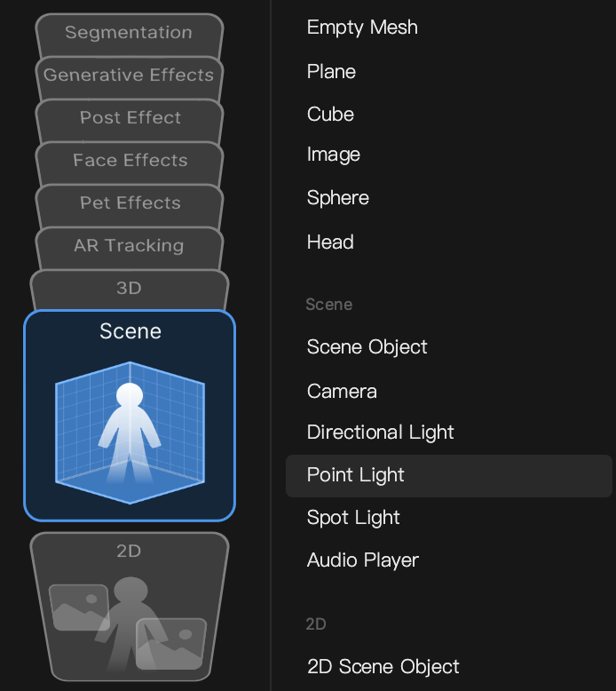Add a Sphere object
This screenshot has width=616, height=691.
click(x=337, y=198)
